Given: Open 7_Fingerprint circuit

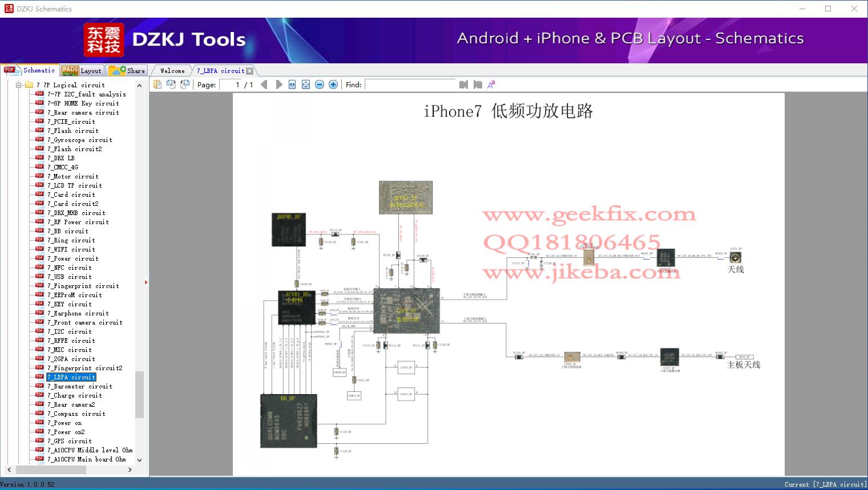Looking at the screenshot, I should (x=83, y=286).
